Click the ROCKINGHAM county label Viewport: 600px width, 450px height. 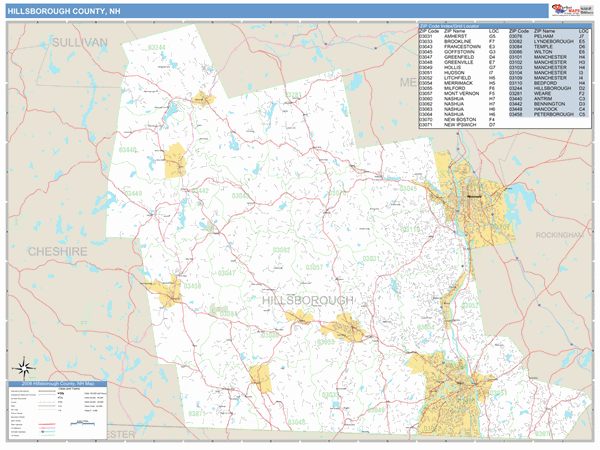point(558,234)
